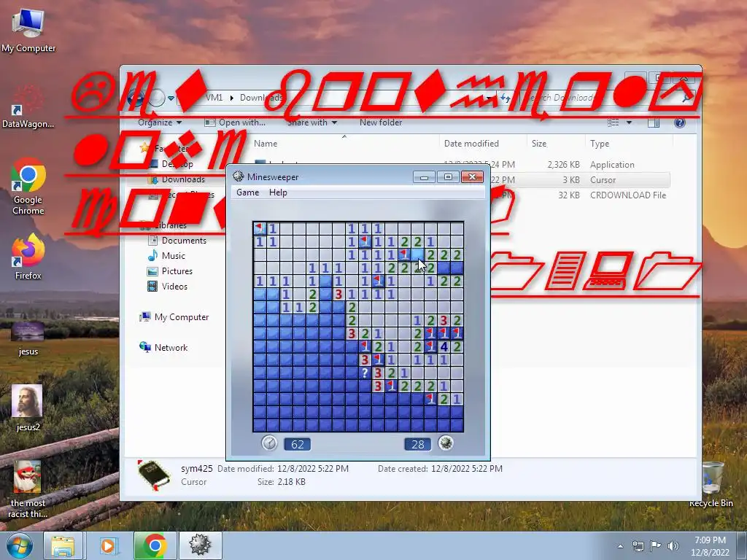Click the timer value 62
747x560 pixels.
click(x=298, y=444)
